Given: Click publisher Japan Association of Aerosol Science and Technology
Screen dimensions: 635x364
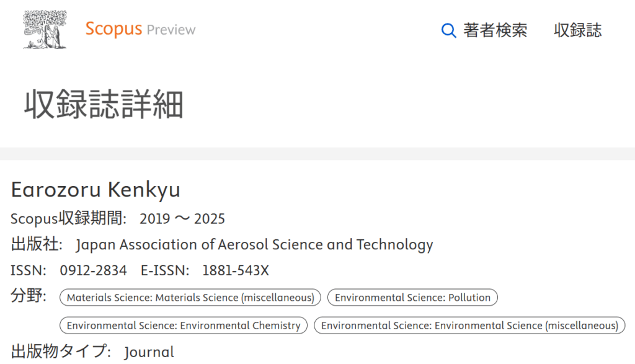Looking at the screenshot, I should pyautogui.click(x=254, y=244).
